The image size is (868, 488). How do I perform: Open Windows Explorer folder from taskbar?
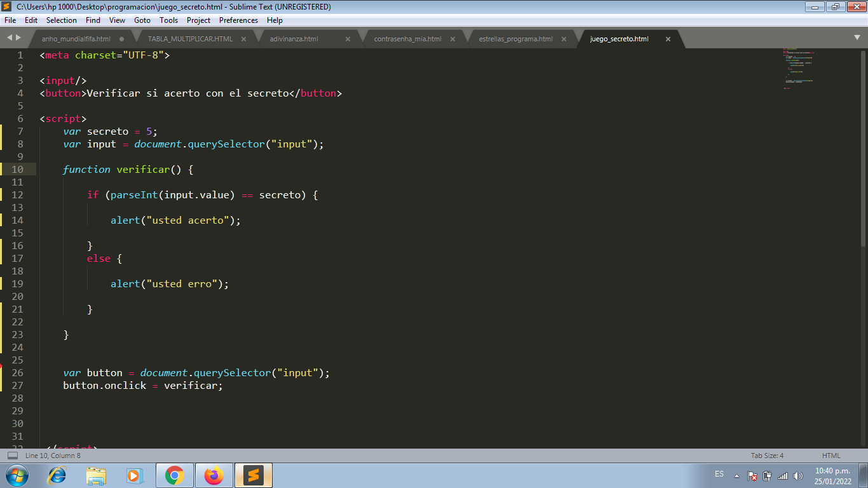point(96,475)
